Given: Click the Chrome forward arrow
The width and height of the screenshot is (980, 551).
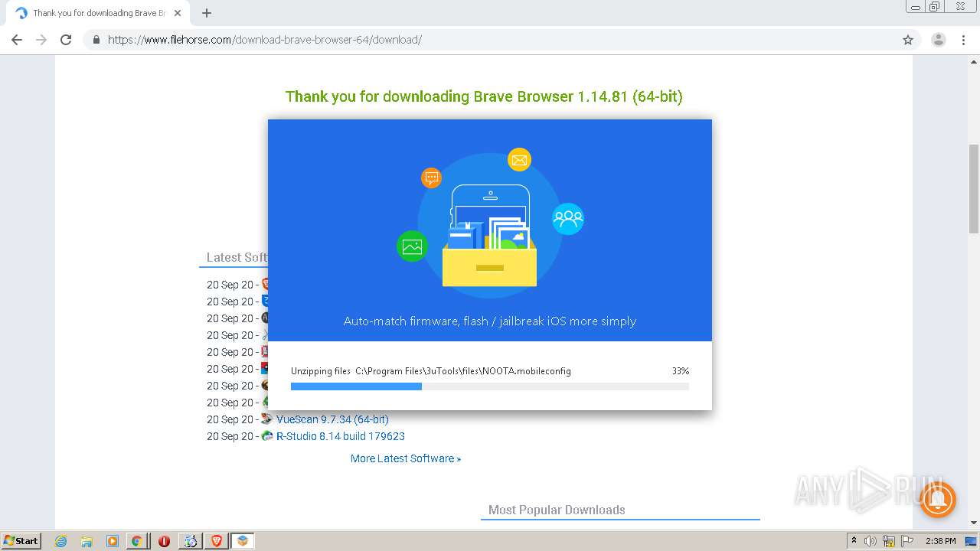Looking at the screenshot, I should click(x=41, y=40).
